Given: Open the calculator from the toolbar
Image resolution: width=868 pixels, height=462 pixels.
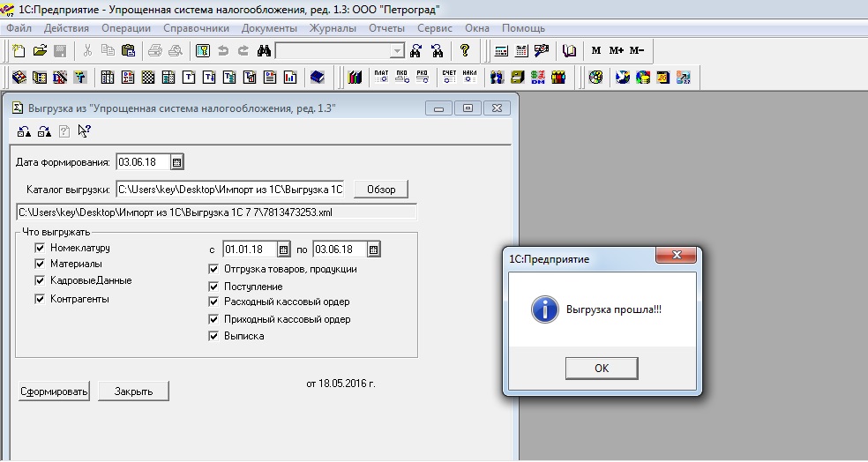Looking at the screenshot, I should pyautogui.click(x=502, y=50).
